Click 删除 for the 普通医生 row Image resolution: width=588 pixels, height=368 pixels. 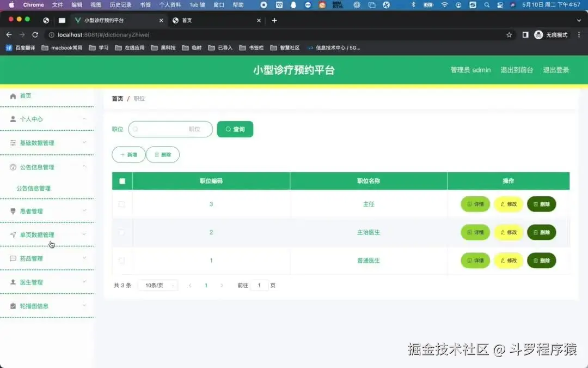click(542, 260)
